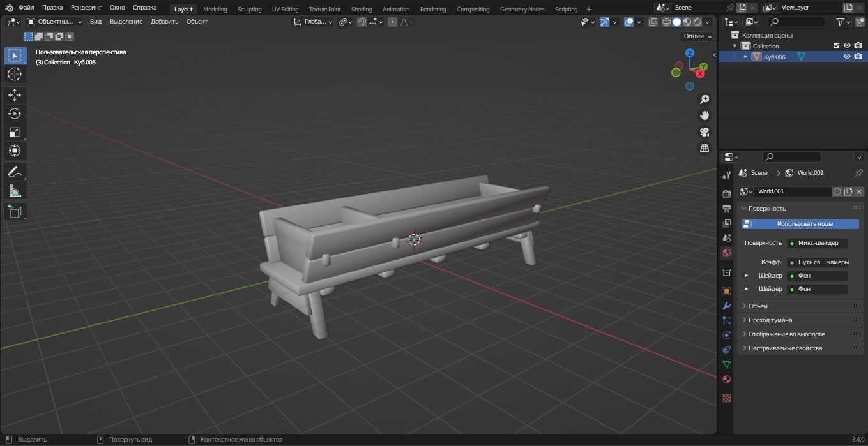Choose the Annotate pencil tool
Screen dimensions: 868x446
15,172
